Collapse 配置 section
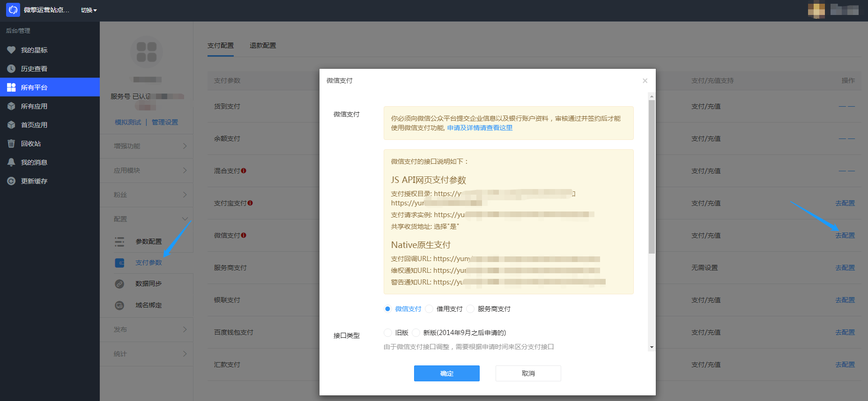 coord(147,219)
